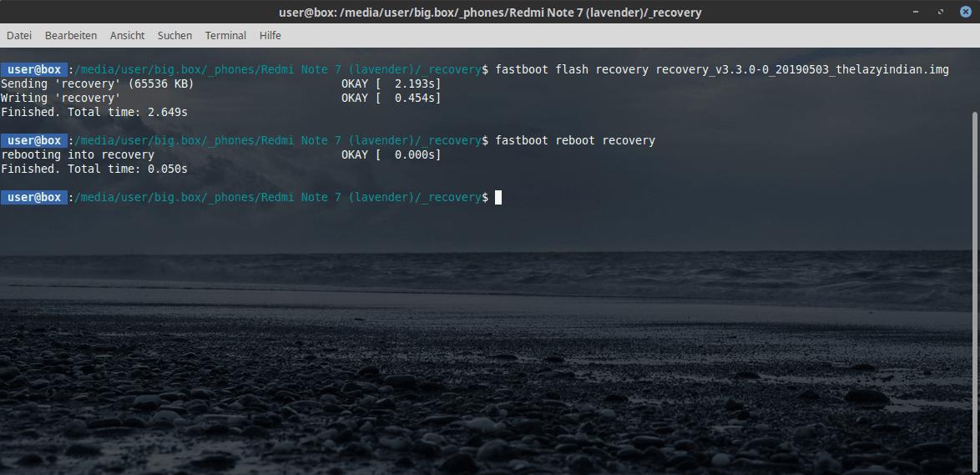Open the Ansicht menu
Viewport: 980px width, 475px height.
pyautogui.click(x=127, y=36)
